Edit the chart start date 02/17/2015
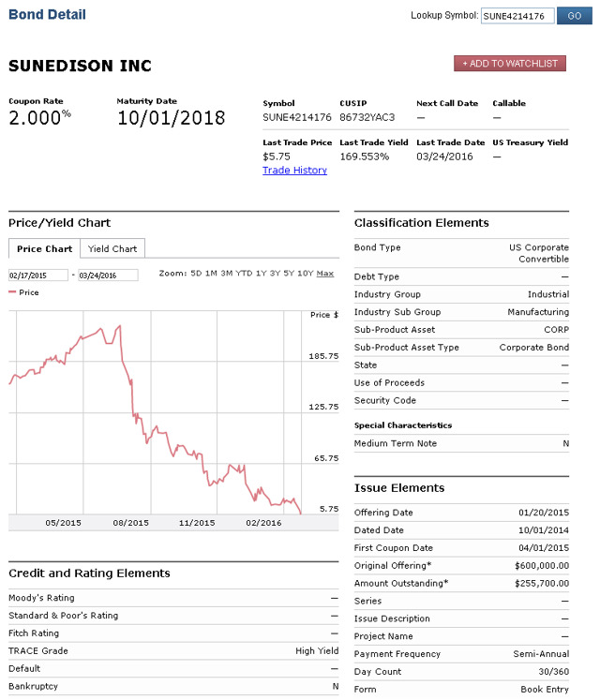600x700 pixels. [38, 276]
